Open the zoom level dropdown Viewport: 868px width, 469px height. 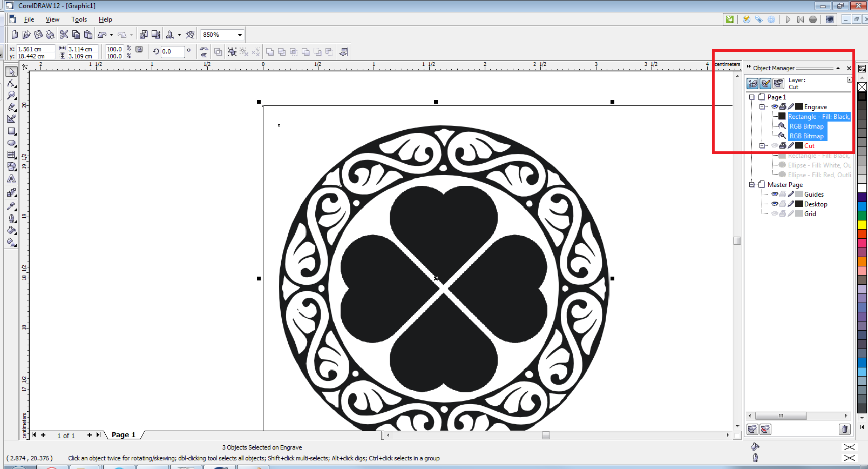coord(240,35)
